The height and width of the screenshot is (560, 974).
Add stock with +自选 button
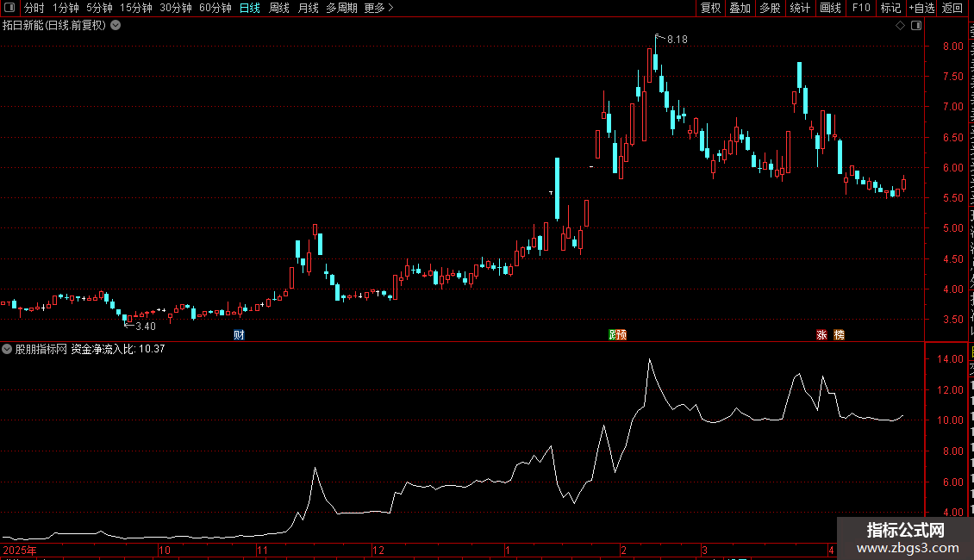click(921, 8)
